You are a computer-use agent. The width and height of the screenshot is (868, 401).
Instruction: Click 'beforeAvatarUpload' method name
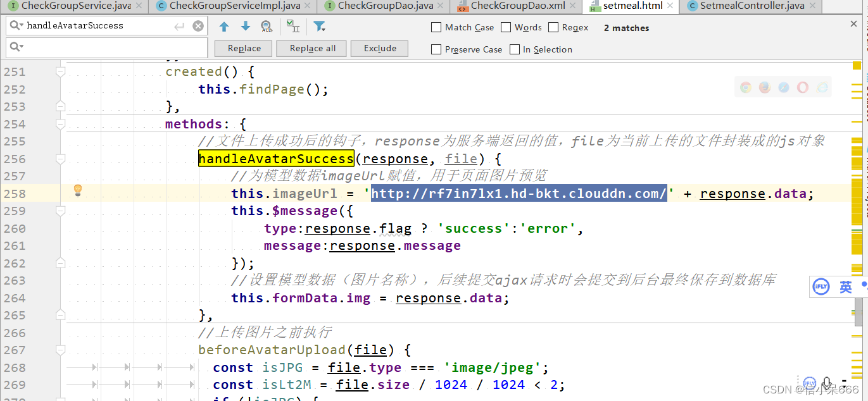click(x=272, y=350)
